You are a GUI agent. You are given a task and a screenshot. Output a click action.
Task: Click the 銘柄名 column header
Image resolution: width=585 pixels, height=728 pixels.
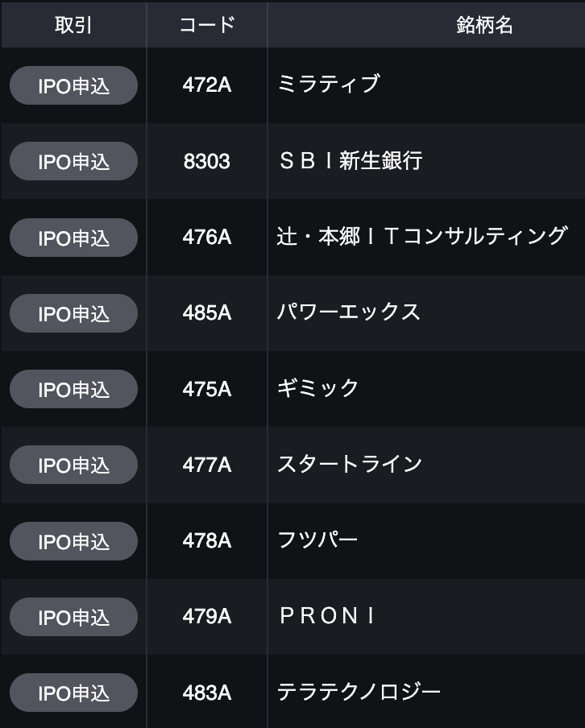click(x=484, y=25)
